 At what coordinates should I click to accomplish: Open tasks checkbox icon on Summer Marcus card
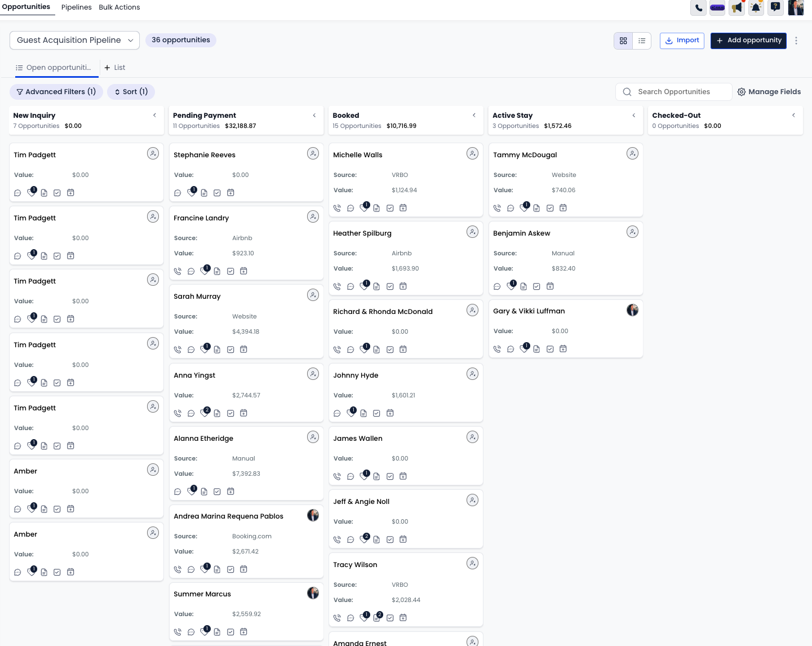(x=230, y=632)
